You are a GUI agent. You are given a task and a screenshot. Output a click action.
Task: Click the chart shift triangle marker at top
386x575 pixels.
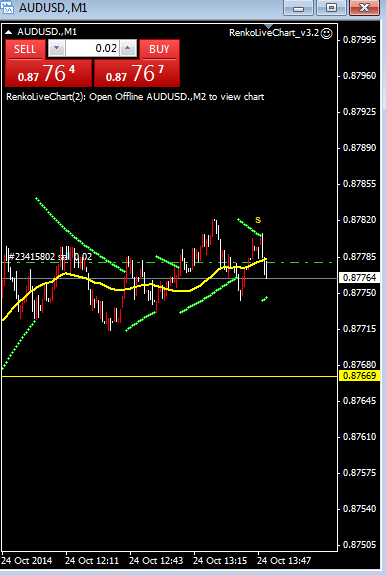coord(268,26)
